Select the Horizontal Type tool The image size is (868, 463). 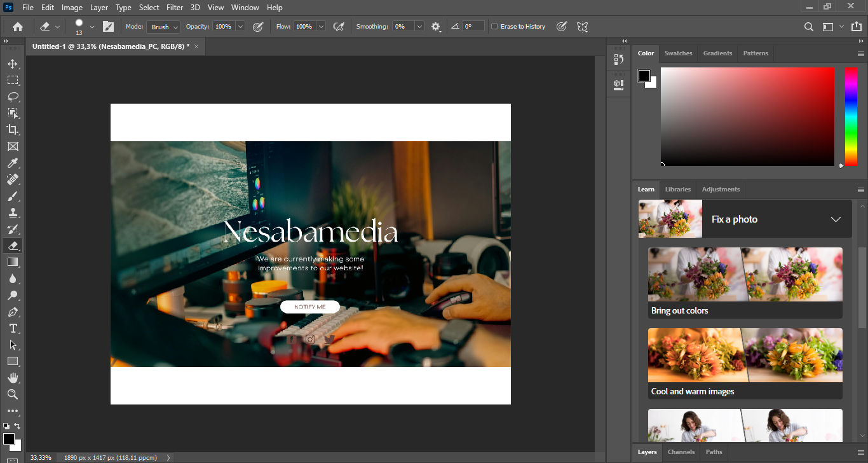pyautogui.click(x=13, y=328)
